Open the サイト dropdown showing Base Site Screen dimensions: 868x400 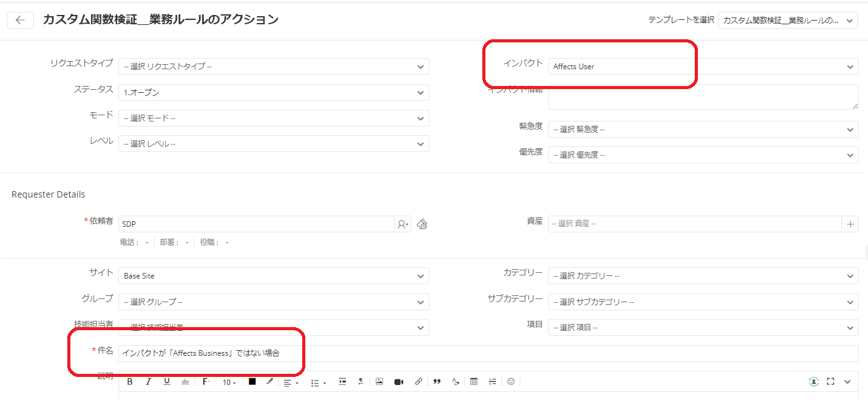pyautogui.click(x=274, y=276)
